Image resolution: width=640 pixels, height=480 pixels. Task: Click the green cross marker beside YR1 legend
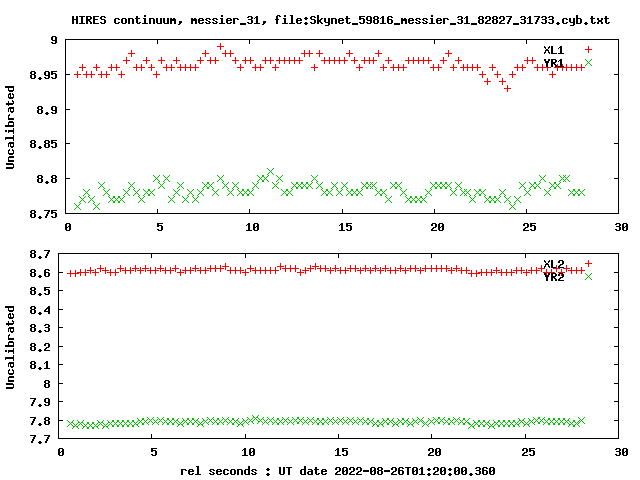[588, 62]
